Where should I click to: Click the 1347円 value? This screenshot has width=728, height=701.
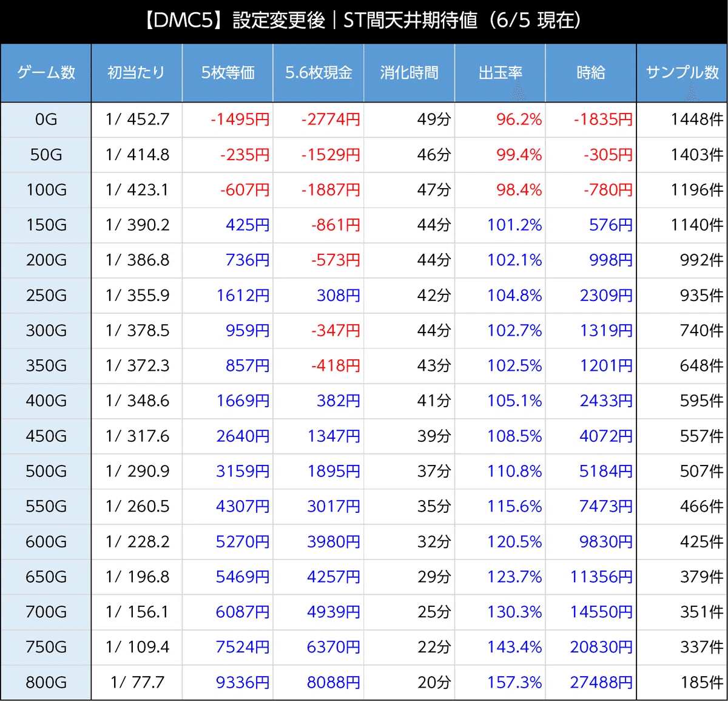pos(334,436)
